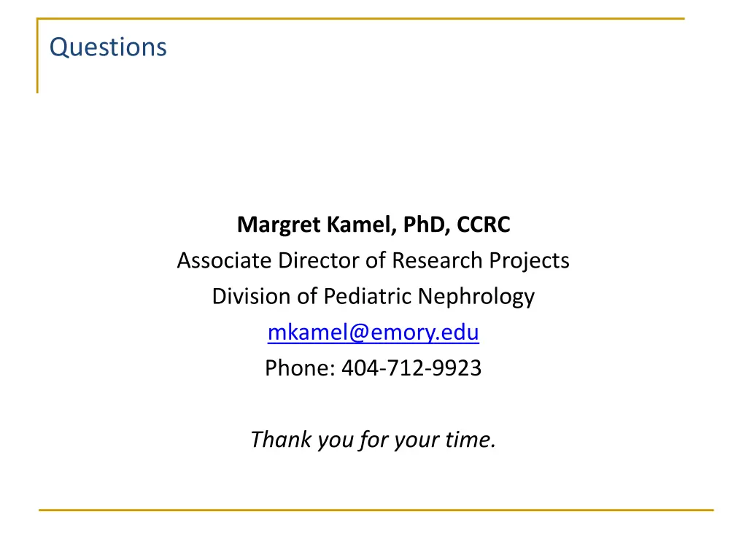Screen dimensions: 747x560
Task: Click the lower gold divider line
Action: coord(376,510)
